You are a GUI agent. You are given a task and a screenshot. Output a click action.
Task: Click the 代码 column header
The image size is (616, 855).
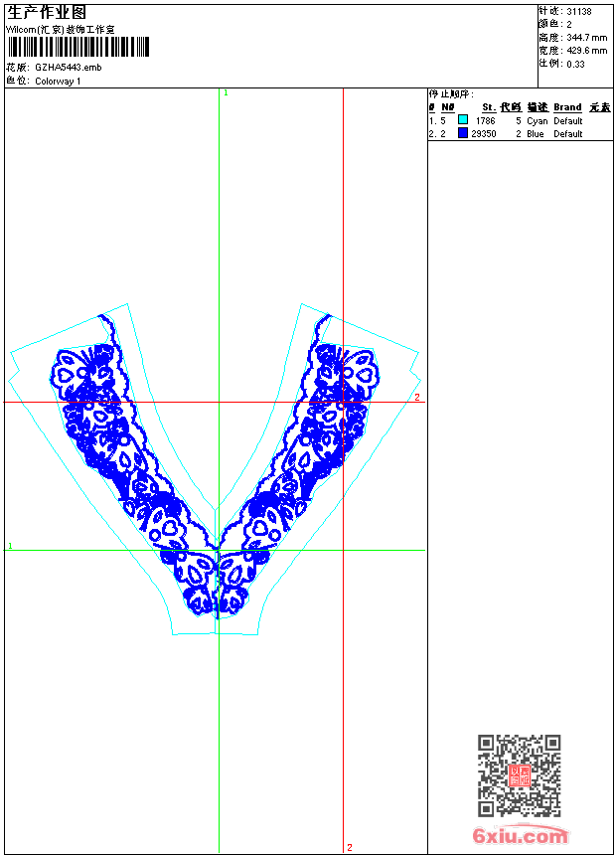(x=511, y=107)
